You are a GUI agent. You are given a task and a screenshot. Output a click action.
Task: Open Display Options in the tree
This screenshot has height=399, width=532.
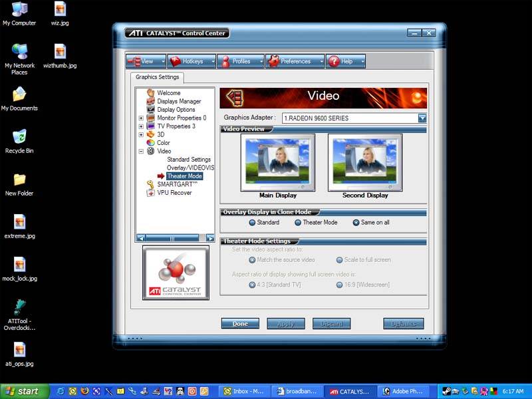tap(176, 110)
